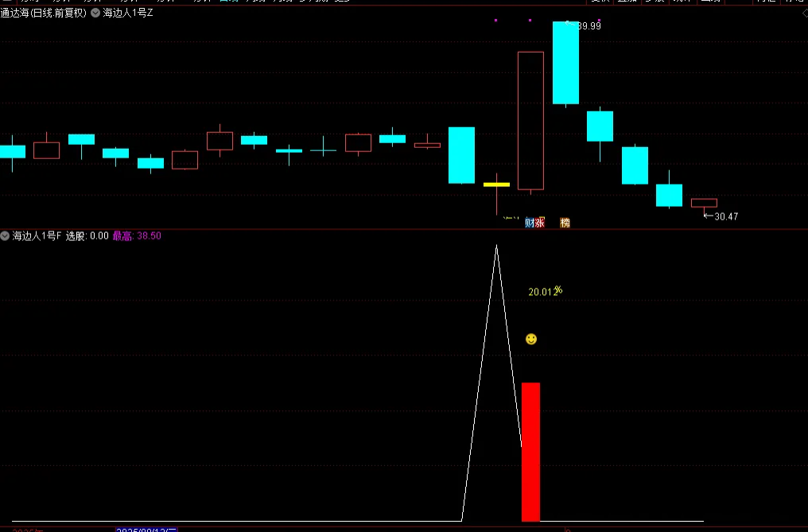This screenshot has height=532, width=808.
Task: Click the 39.99 high price annotation
Action: [589, 26]
